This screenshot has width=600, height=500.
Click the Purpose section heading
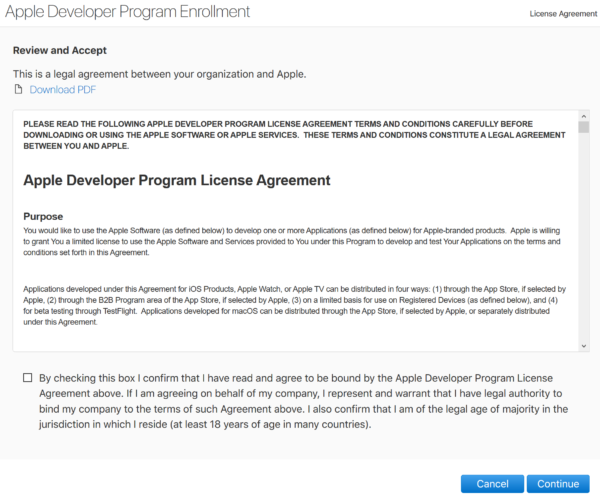[x=43, y=217]
